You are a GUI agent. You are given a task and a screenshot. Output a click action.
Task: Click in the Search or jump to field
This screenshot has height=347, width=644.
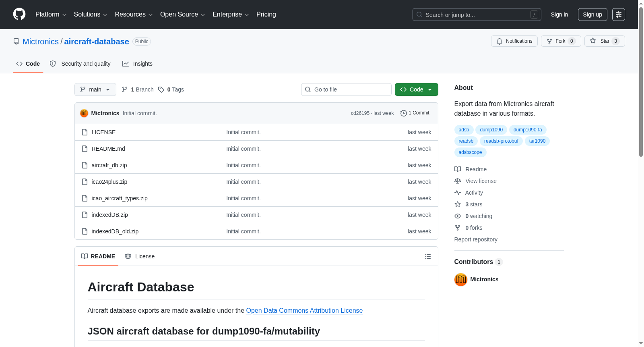pyautogui.click(x=477, y=15)
